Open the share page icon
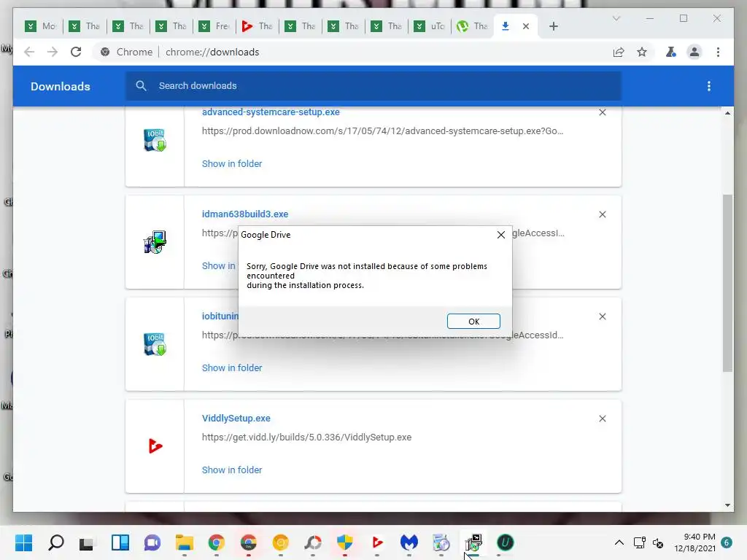 click(x=619, y=52)
